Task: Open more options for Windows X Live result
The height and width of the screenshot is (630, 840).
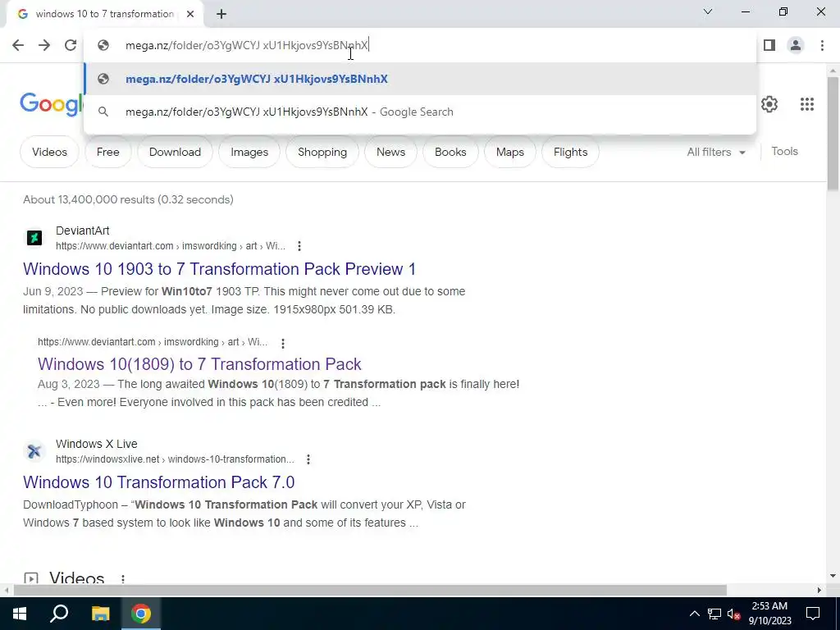Action: 308,459
